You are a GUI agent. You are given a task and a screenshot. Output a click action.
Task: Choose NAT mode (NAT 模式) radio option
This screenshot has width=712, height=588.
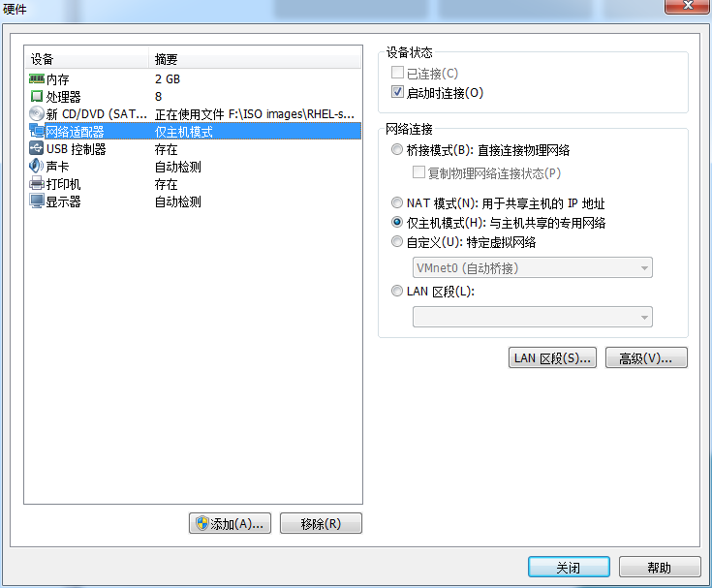pos(397,202)
